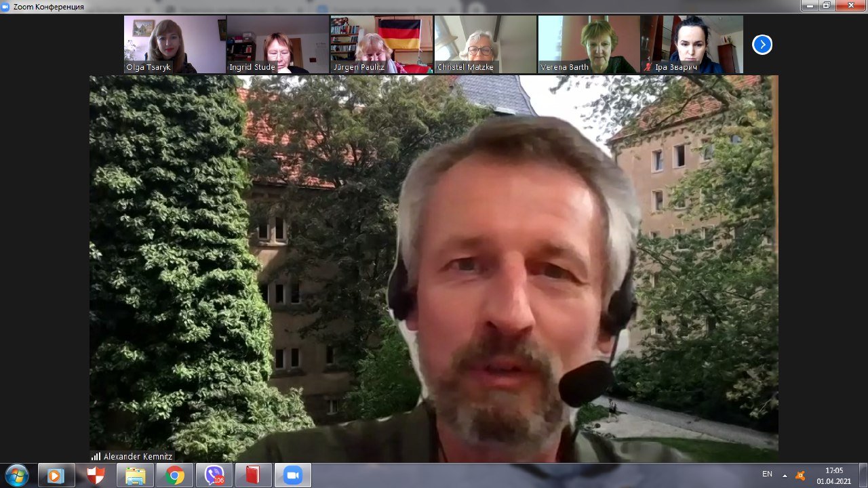Minimize the Zoom conference window

click(809, 5)
